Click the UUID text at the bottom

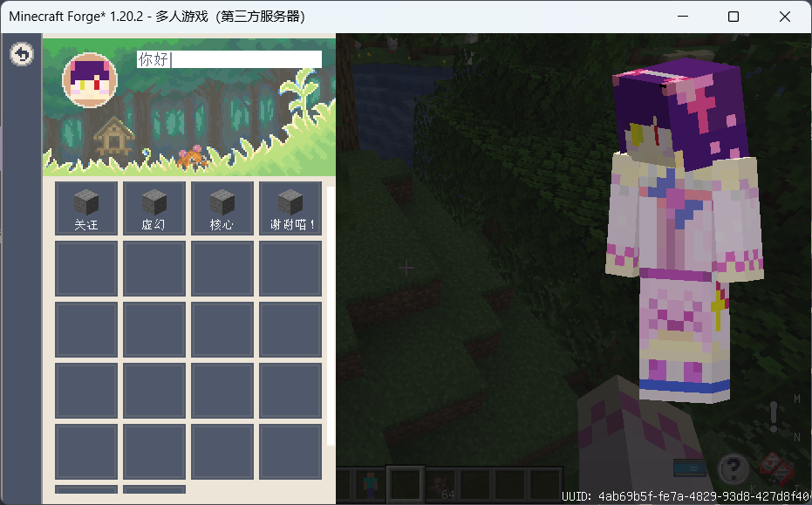[x=686, y=496]
